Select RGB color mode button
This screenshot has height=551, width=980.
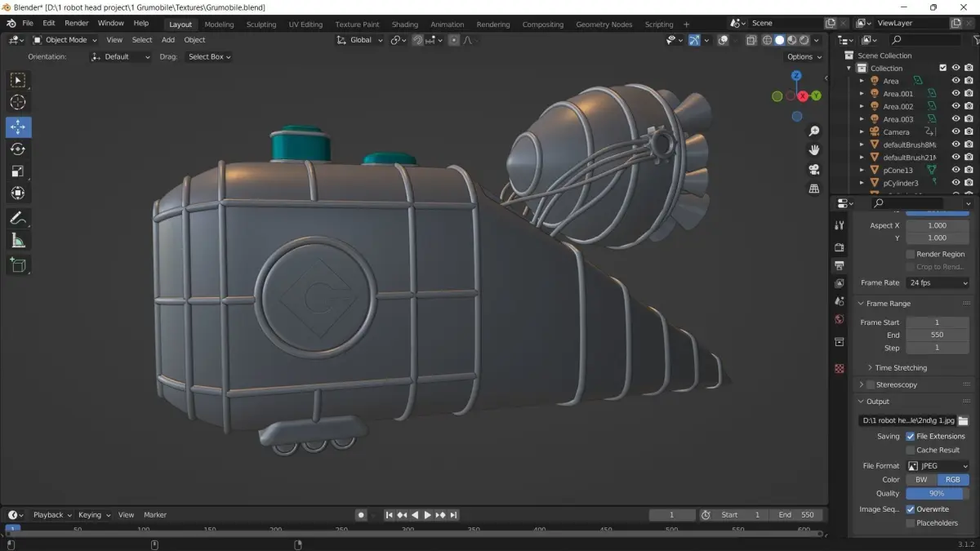point(953,480)
